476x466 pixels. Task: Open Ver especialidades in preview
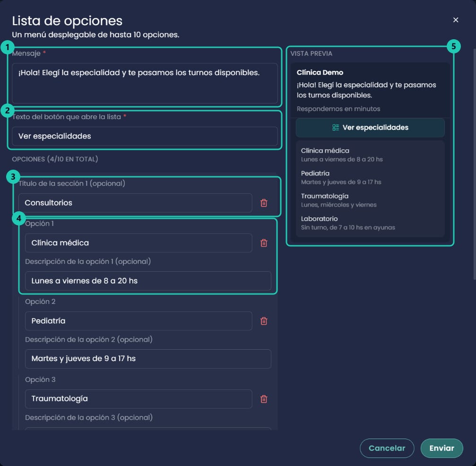tap(370, 128)
